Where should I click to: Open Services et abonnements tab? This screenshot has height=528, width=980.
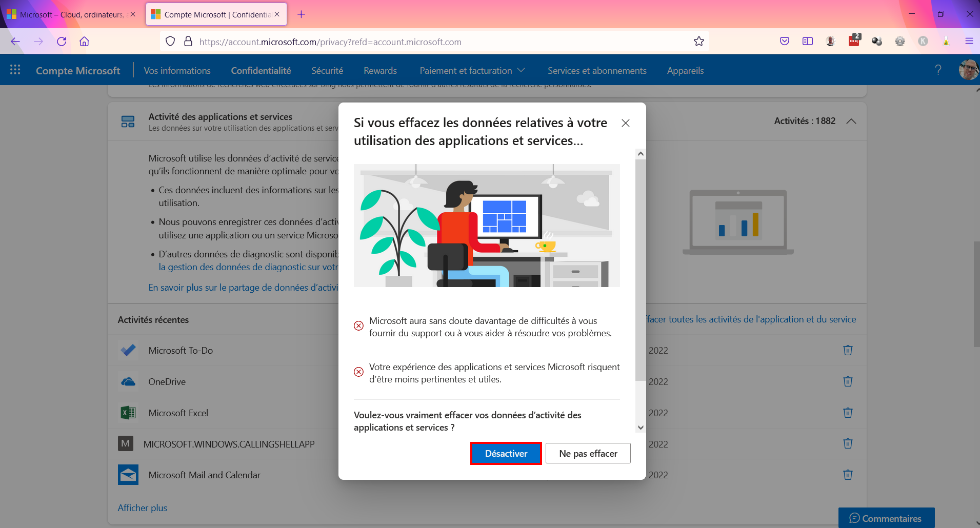pos(597,71)
